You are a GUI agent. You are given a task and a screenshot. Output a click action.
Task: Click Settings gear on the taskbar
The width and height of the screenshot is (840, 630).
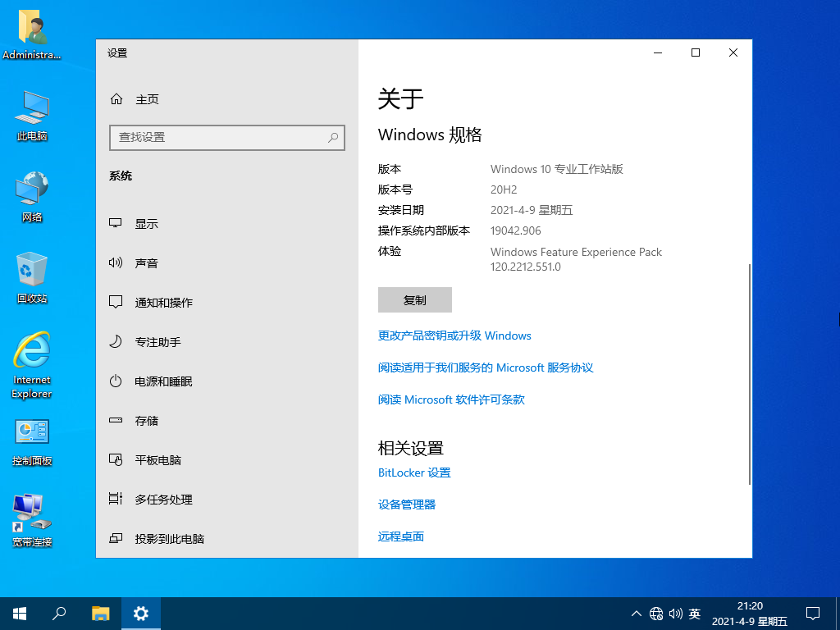(x=140, y=614)
